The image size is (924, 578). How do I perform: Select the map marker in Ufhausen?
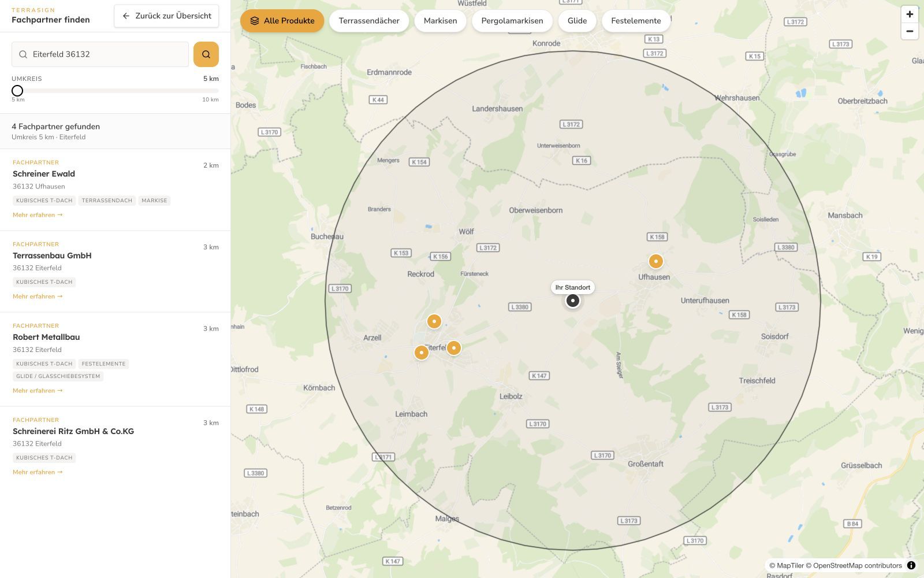pos(655,261)
